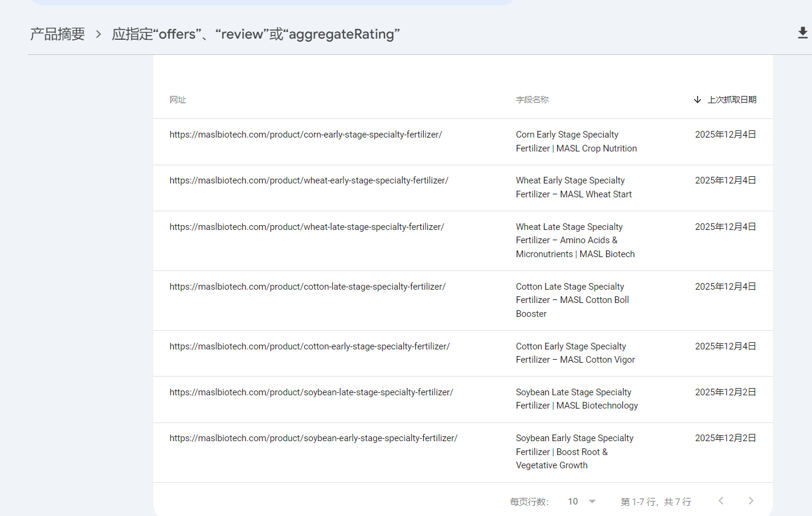Click field name Amino Acids & Micronutrients
This screenshot has height=516, width=812.
coord(575,240)
